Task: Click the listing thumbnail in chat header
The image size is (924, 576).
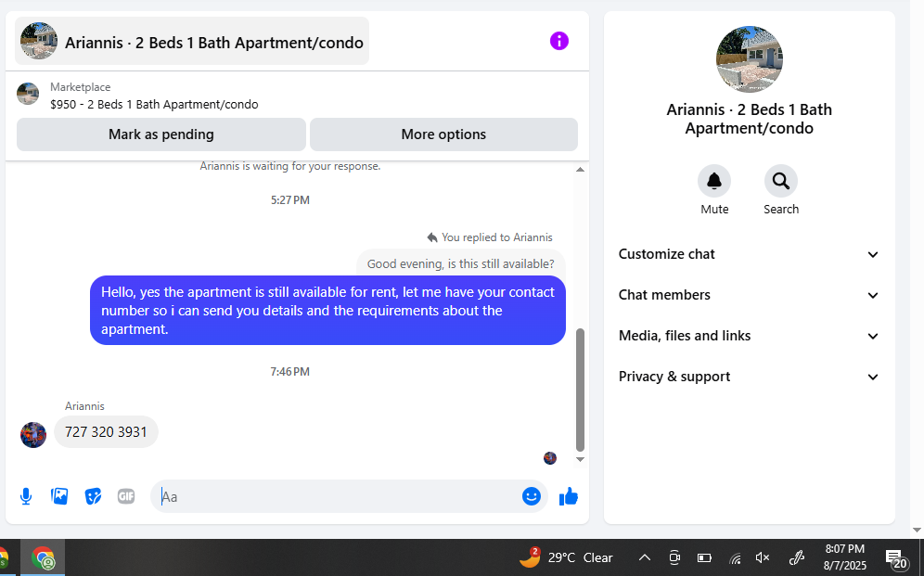Action: click(39, 41)
